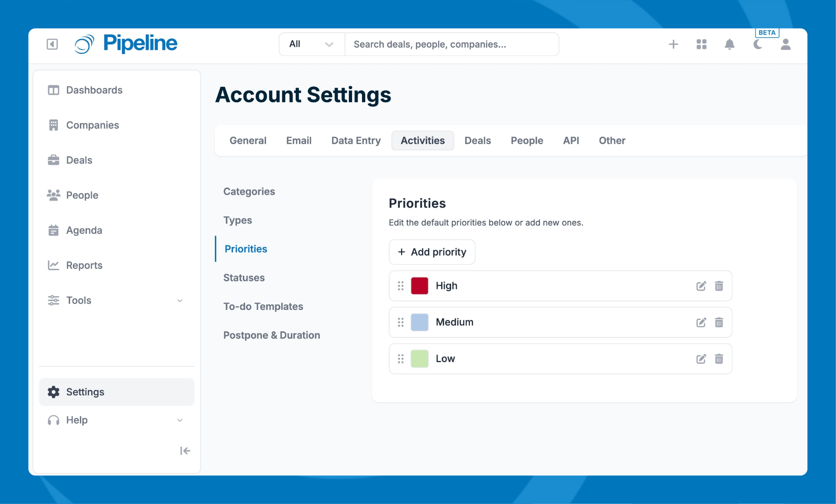Image resolution: width=836 pixels, height=504 pixels.
Task: Click the edit icon for High priority
Action: [x=701, y=286]
